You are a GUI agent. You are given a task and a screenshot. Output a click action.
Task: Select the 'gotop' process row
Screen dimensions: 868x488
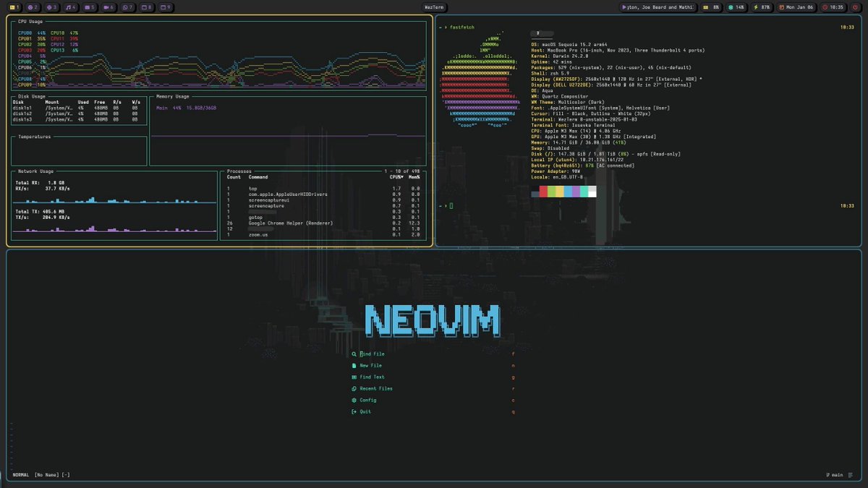coord(323,217)
